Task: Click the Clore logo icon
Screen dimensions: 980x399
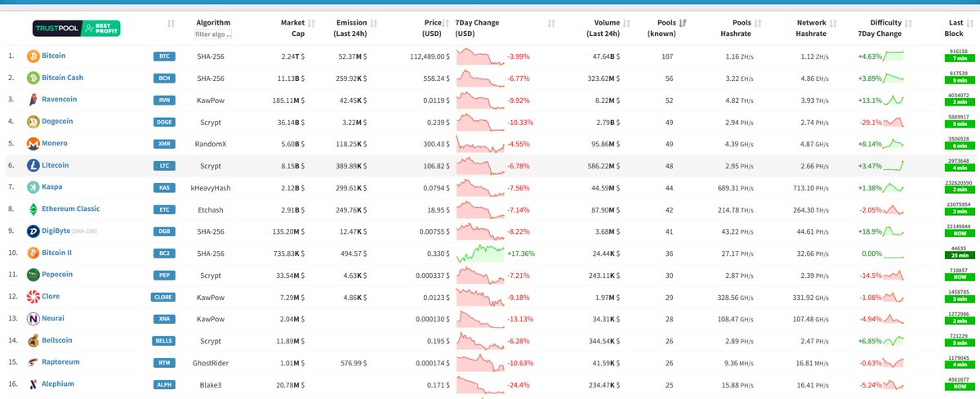Action: click(x=33, y=297)
